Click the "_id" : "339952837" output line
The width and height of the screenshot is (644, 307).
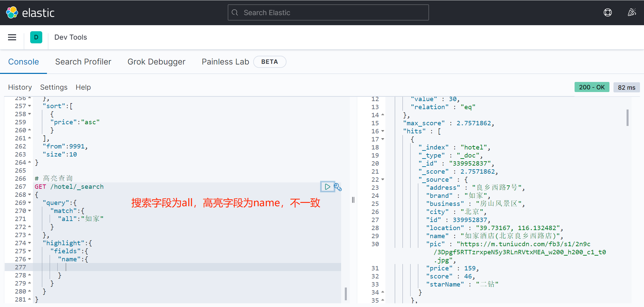(x=456, y=164)
